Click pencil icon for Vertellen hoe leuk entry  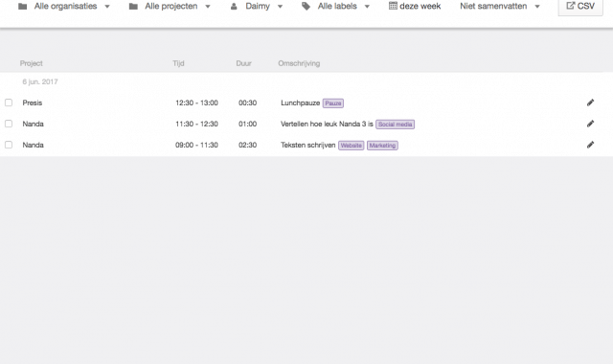(x=590, y=124)
